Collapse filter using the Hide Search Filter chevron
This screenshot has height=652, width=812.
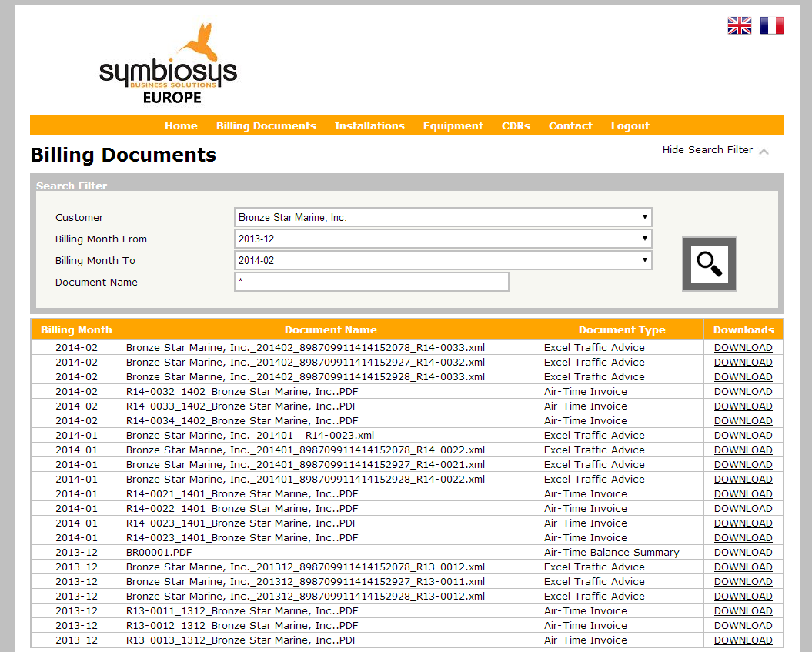[764, 152]
